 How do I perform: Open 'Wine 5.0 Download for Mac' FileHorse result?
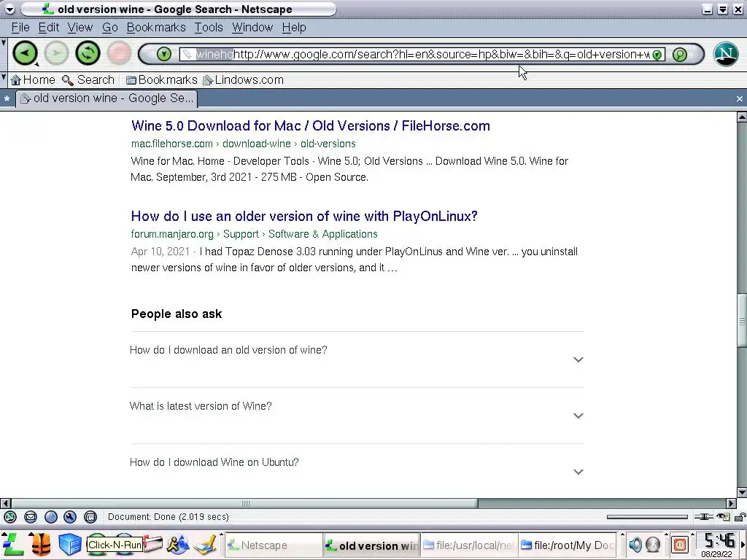point(311,125)
